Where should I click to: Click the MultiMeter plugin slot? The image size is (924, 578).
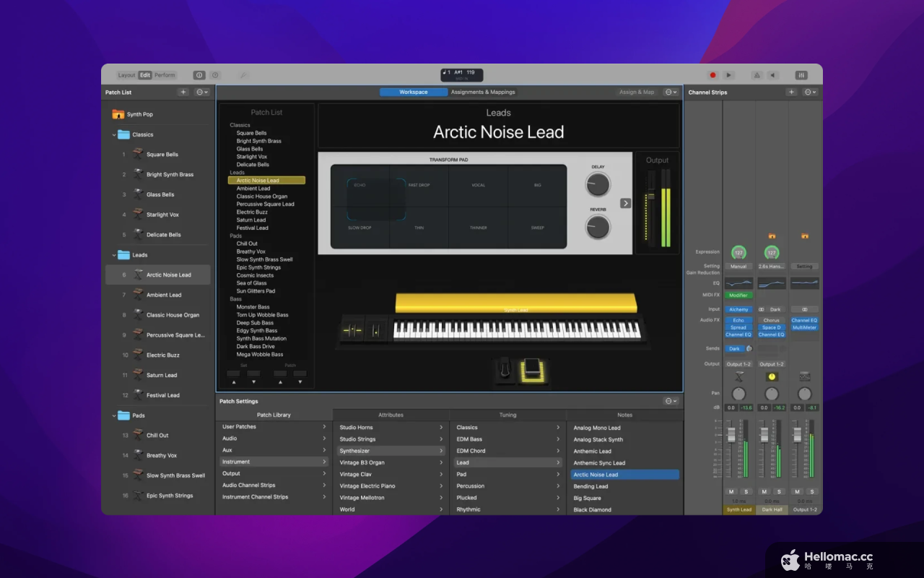pos(804,327)
